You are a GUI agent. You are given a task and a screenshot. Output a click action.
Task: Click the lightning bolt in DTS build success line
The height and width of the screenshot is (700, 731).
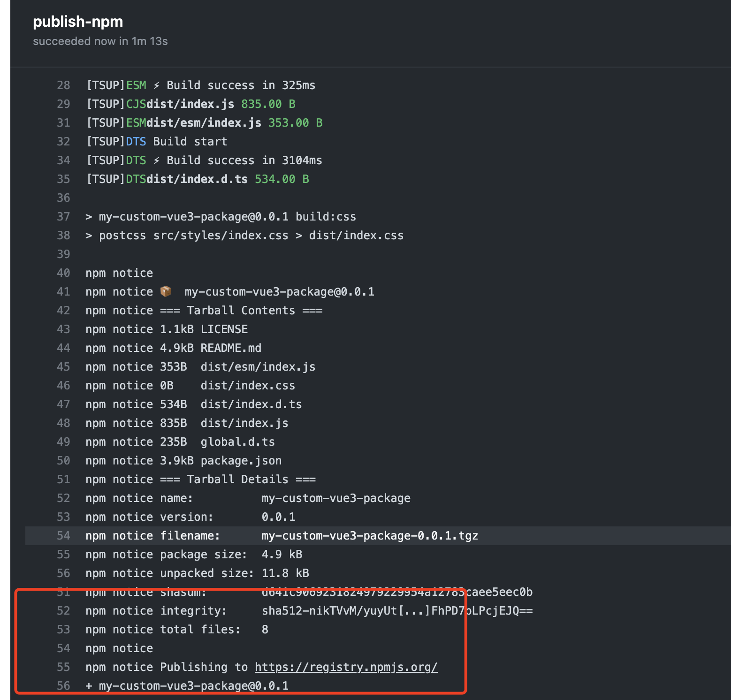[x=157, y=160]
